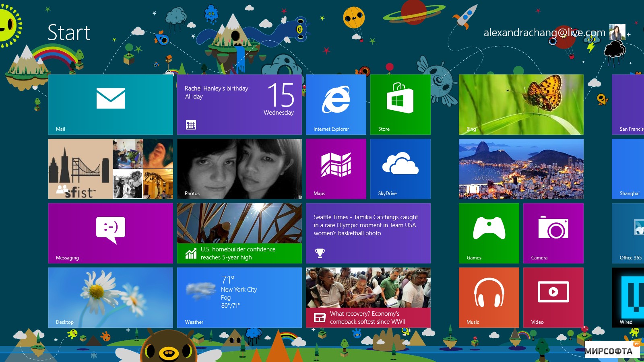Open the Maps tile
Image resolution: width=644 pixels, height=362 pixels.
[x=336, y=169]
